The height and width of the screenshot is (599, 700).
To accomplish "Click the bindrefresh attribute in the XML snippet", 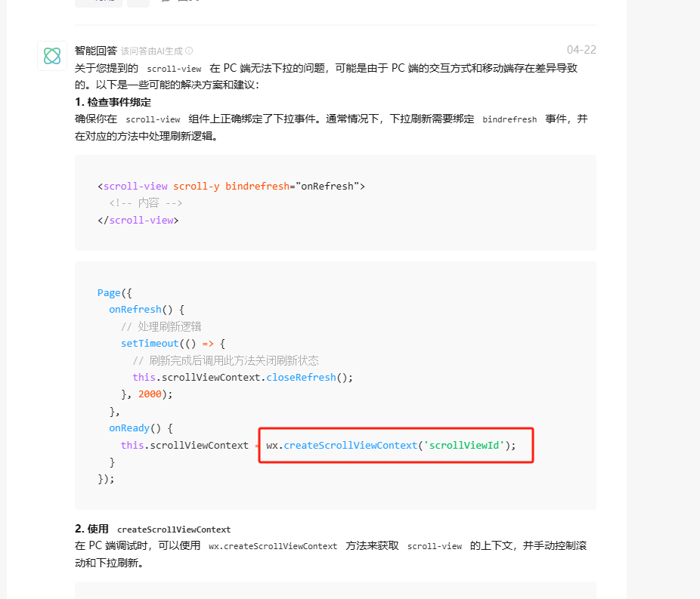I will [257, 187].
